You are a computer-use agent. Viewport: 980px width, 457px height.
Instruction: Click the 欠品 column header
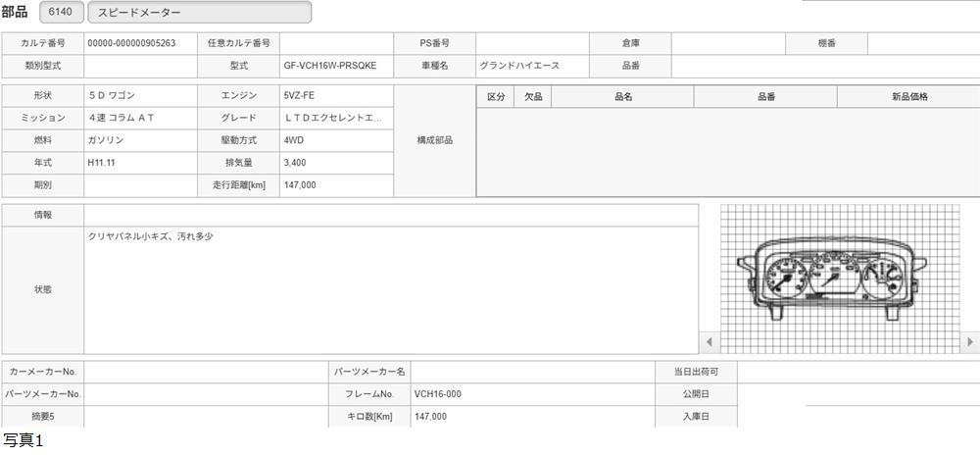pyautogui.click(x=534, y=97)
